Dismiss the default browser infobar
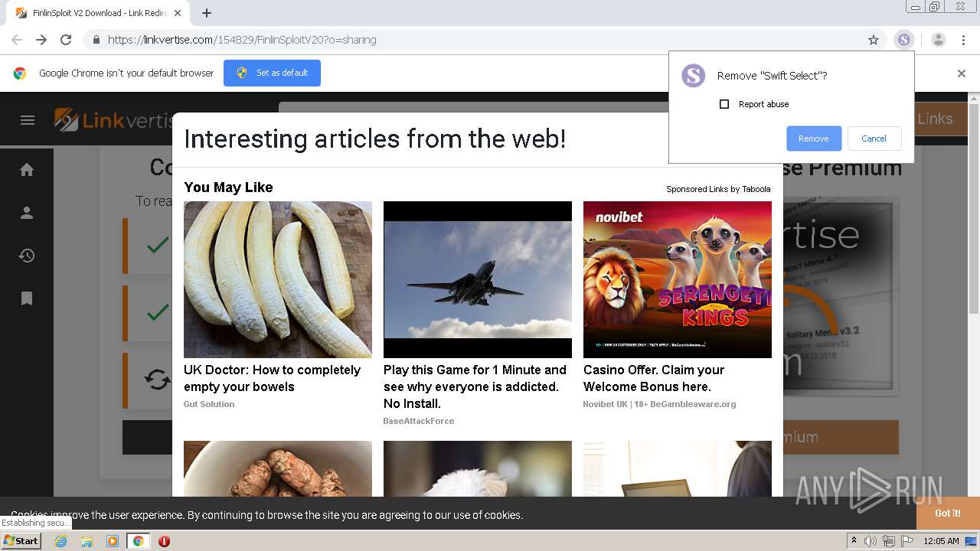Image resolution: width=980 pixels, height=551 pixels. click(x=962, y=73)
